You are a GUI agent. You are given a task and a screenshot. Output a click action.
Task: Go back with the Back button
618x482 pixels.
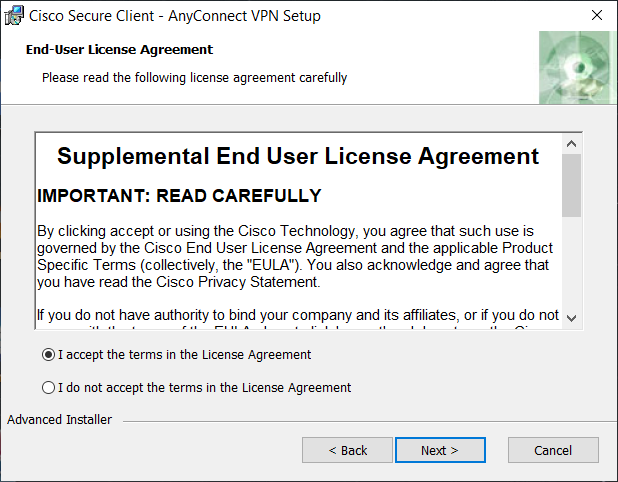(x=347, y=450)
